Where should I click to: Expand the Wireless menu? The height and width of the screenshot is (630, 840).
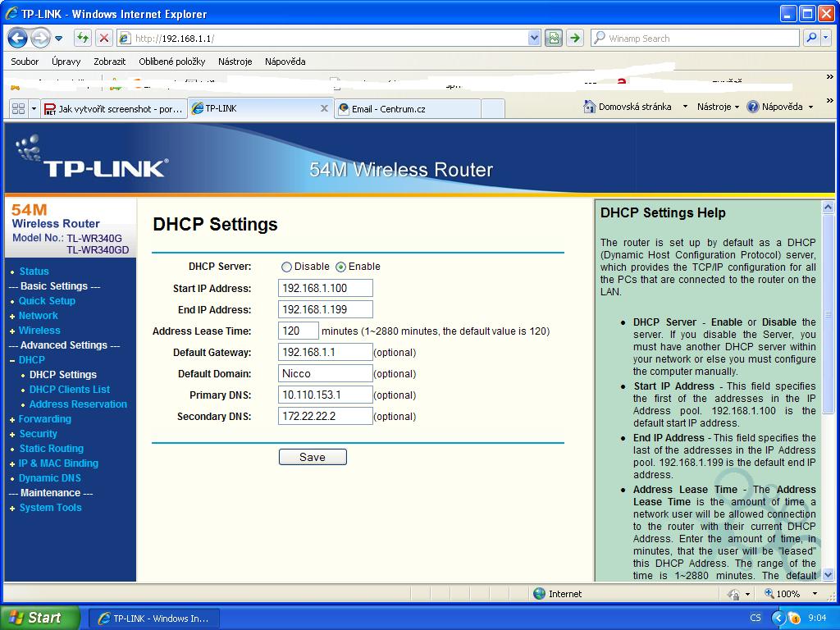point(39,331)
